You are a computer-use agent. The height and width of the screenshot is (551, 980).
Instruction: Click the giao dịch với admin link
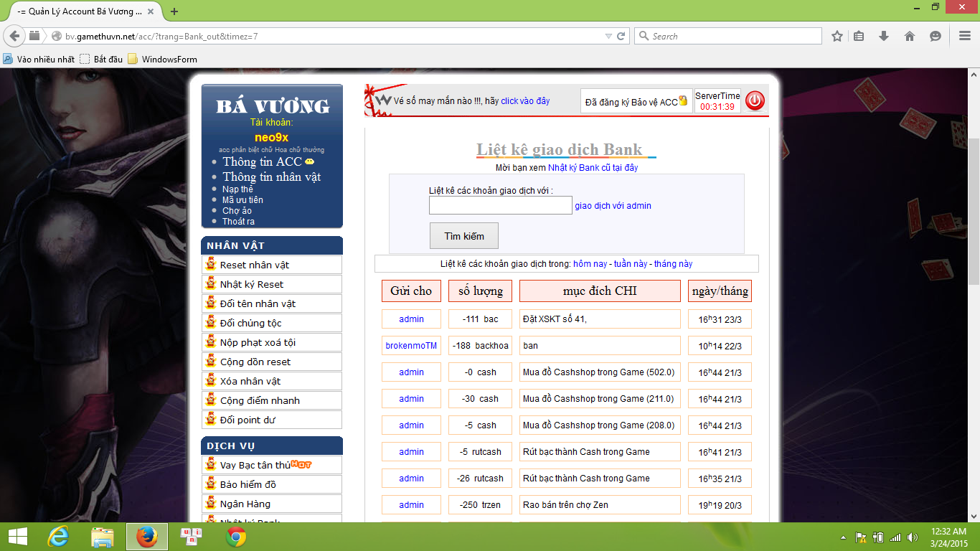(613, 205)
